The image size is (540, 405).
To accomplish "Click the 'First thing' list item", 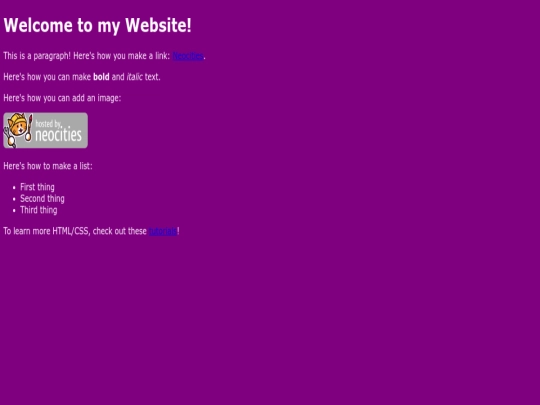I will pyautogui.click(x=37, y=187).
